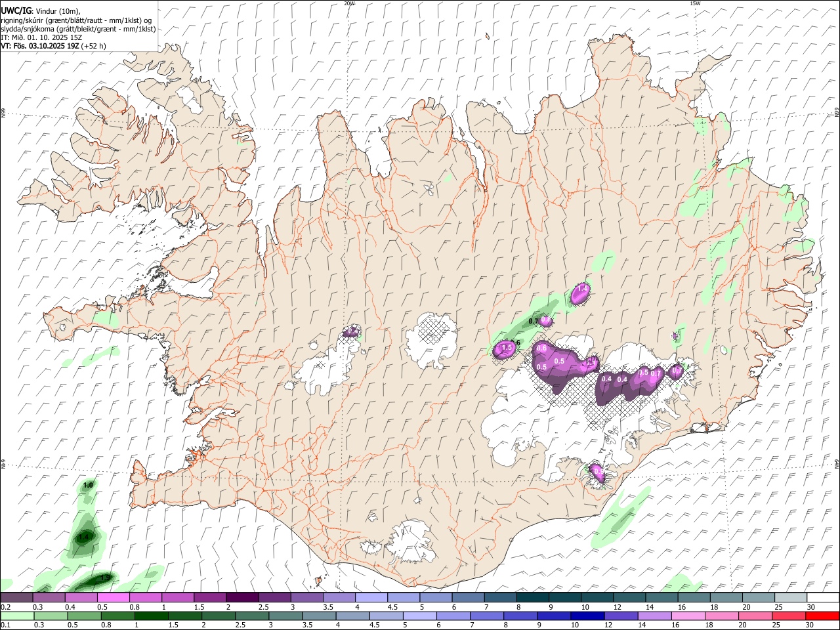Select upper legend swatch between 0.5 and 0.8
The width and height of the screenshot is (840, 630).
[113, 597]
